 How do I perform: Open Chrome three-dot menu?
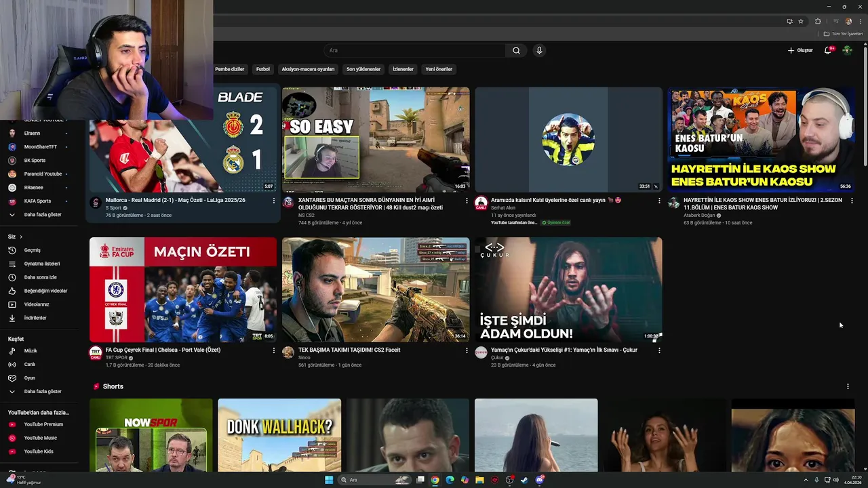[x=861, y=21]
